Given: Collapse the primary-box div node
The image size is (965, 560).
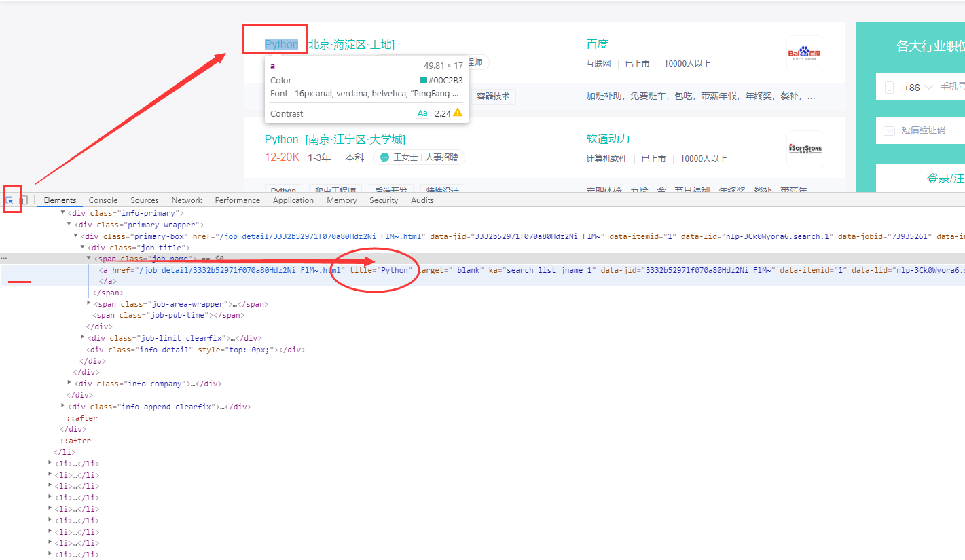Looking at the screenshot, I should pyautogui.click(x=76, y=236).
